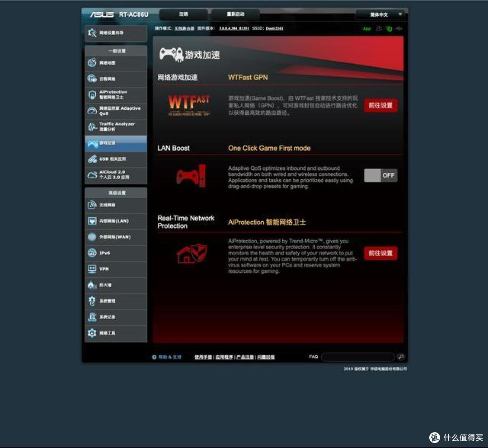488x448 pixels.
Task: Open Wireless (无线网络) icon
Action: tap(92, 205)
